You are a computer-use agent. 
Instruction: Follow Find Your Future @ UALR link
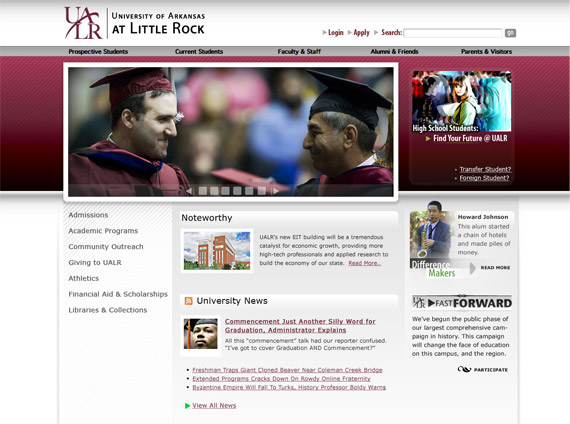(x=470, y=139)
